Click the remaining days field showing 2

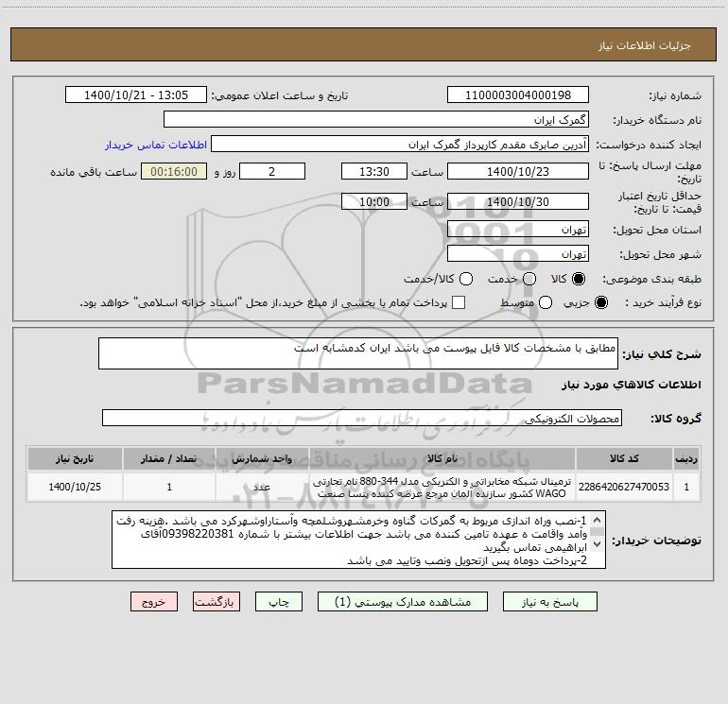coord(272,171)
